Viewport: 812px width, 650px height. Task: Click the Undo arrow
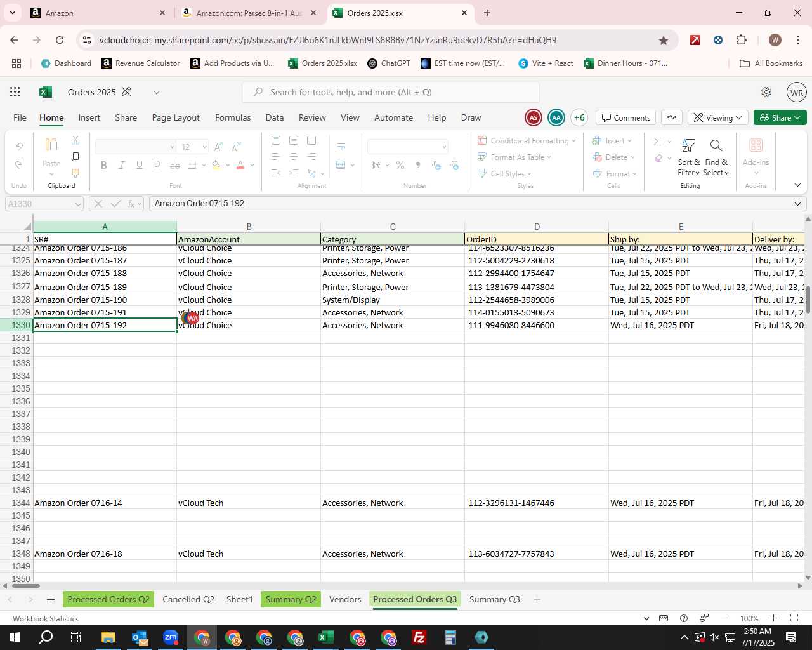pos(19,147)
